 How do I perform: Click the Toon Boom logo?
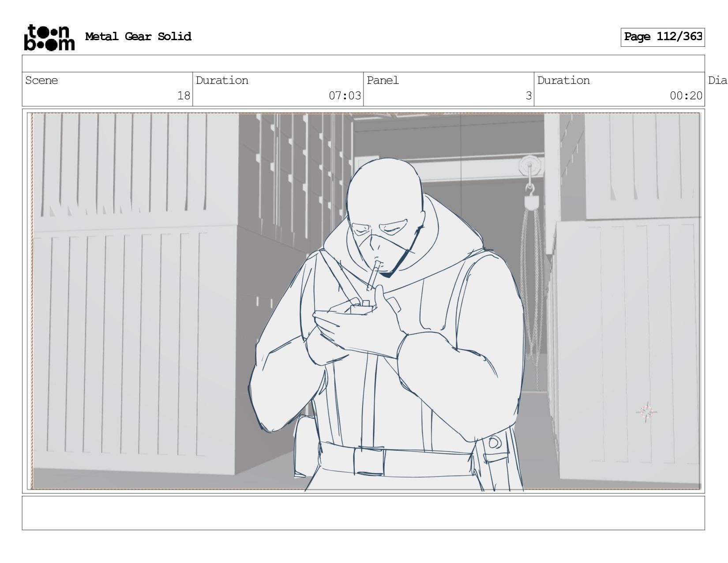click(x=49, y=38)
